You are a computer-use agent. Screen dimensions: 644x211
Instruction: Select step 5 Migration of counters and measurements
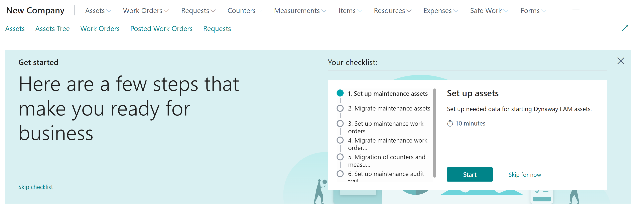tap(340, 157)
